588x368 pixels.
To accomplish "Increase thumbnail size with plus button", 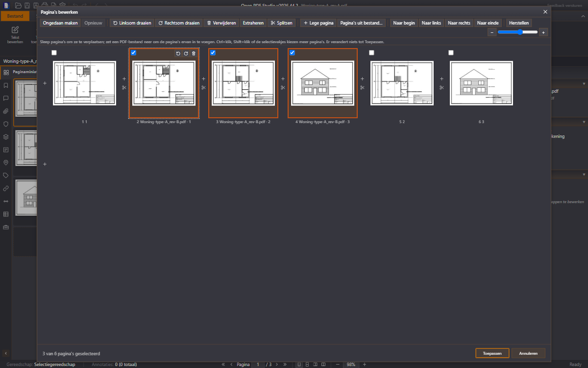I will pos(543,32).
